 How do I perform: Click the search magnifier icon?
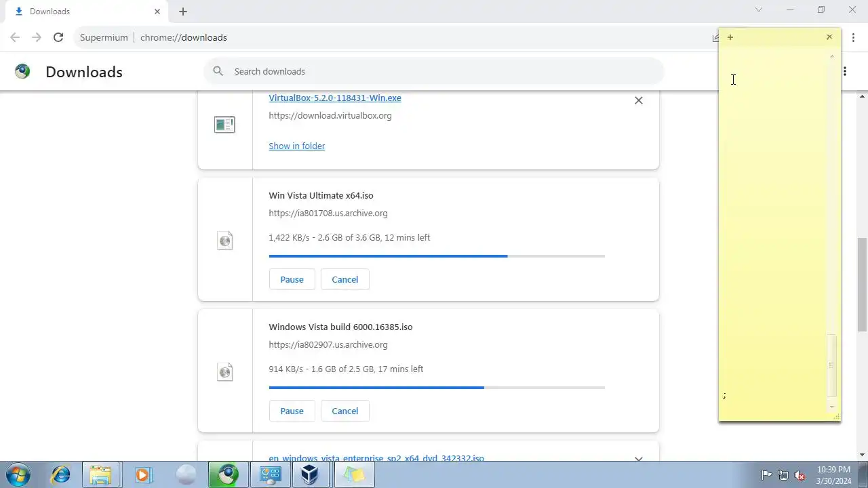point(218,71)
